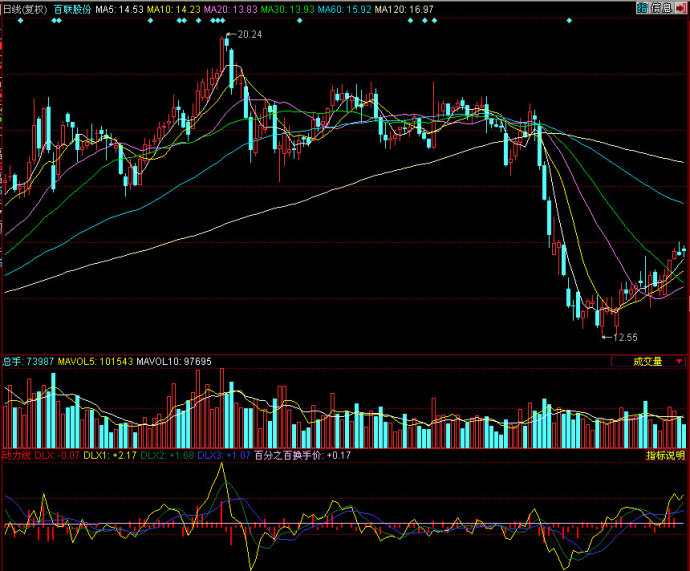Click the 动力线 indicator name

(x=16, y=455)
